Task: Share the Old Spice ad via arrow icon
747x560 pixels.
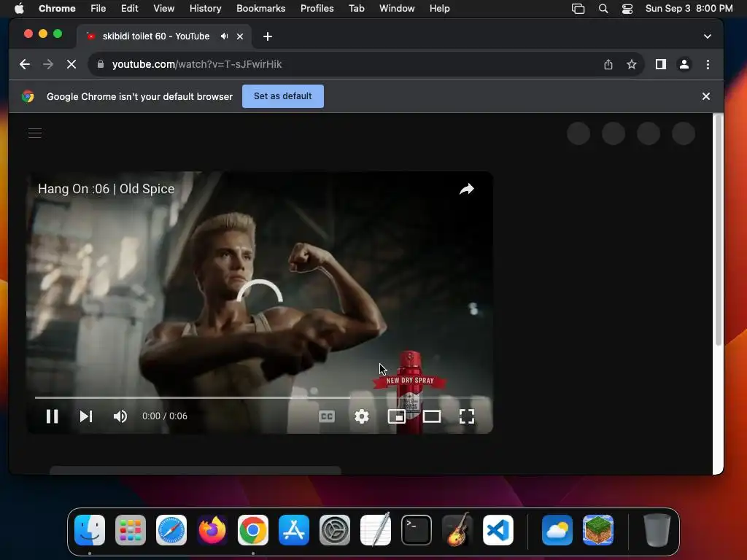Action: [466, 189]
